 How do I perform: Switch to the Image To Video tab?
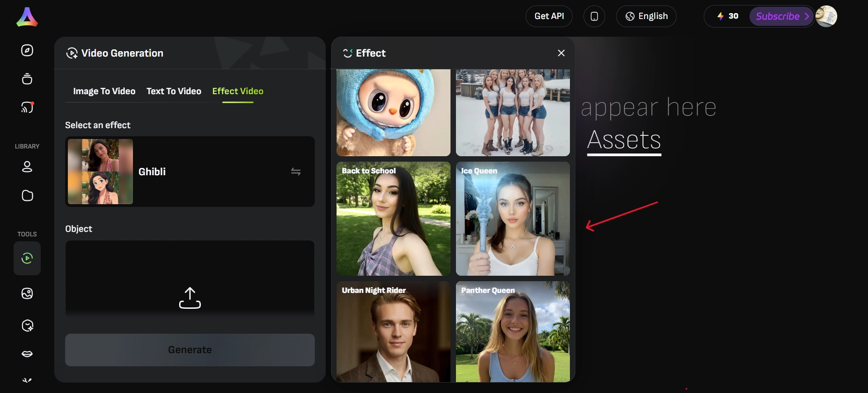coord(104,91)
